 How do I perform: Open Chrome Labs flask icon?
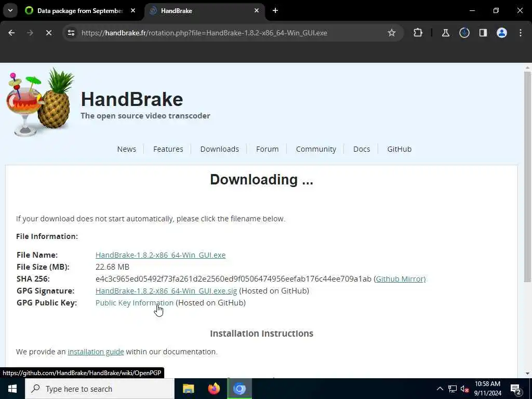coord(445,33)
